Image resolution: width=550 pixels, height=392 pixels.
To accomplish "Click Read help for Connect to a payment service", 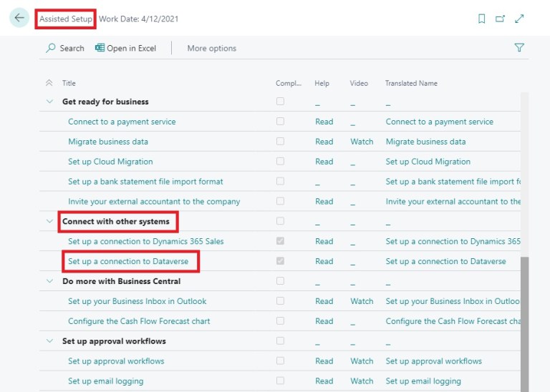I will click(324, 122).
